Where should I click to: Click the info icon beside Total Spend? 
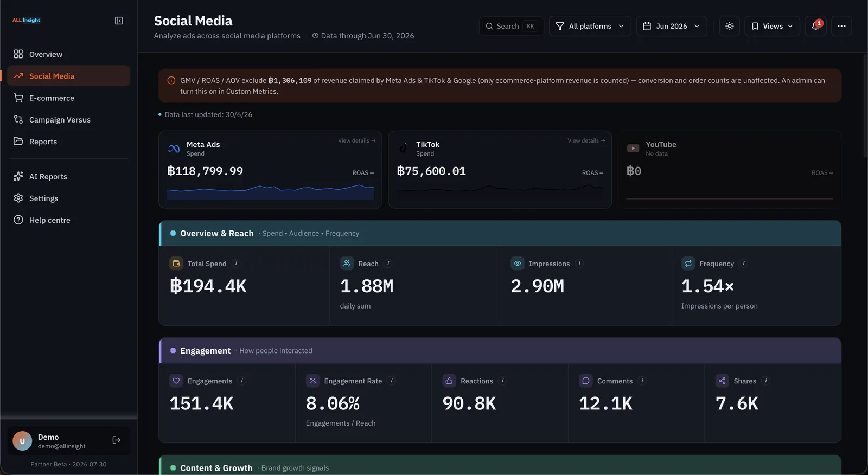click(x=236, y=264)
